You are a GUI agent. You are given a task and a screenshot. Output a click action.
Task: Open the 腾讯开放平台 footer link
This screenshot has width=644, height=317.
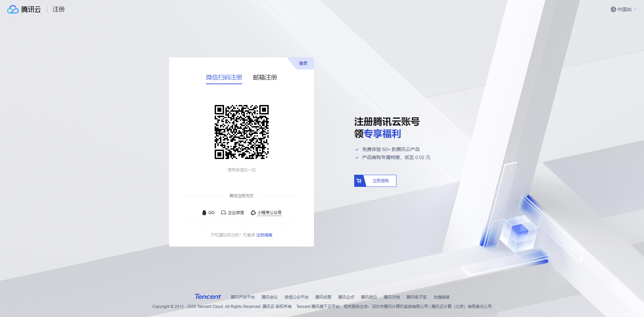[243, 297]
